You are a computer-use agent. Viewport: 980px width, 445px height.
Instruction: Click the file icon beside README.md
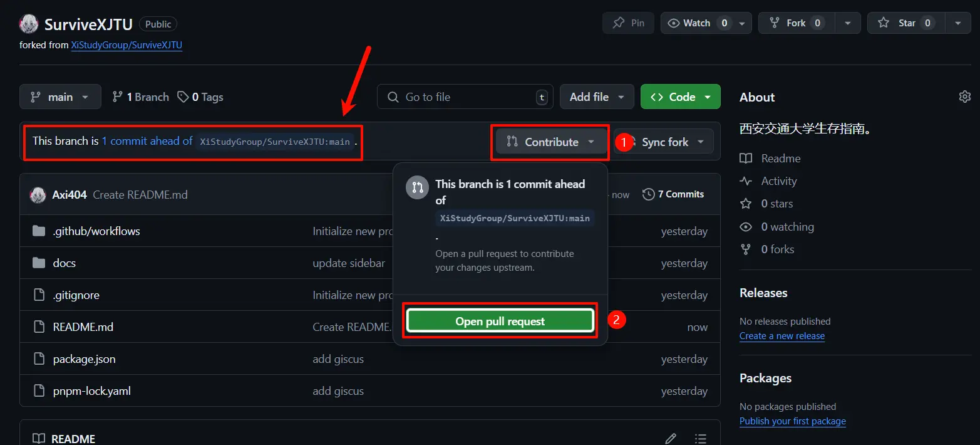tap(39, 327)
